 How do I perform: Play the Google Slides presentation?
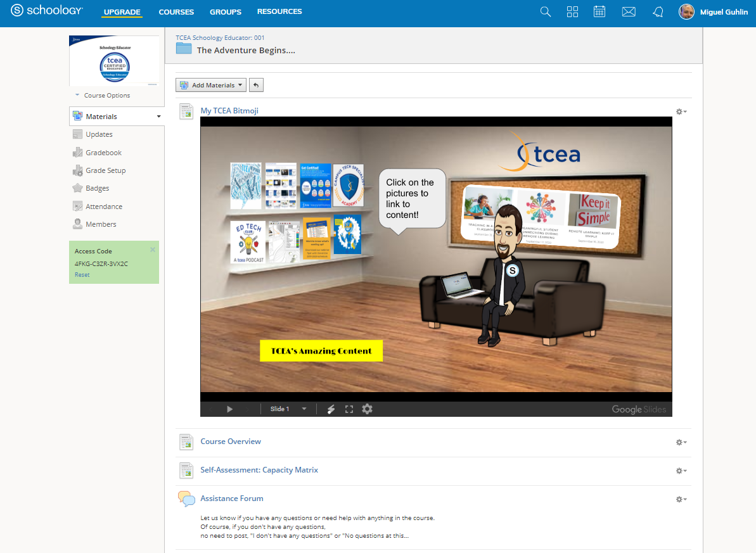[x=229, y=409]
